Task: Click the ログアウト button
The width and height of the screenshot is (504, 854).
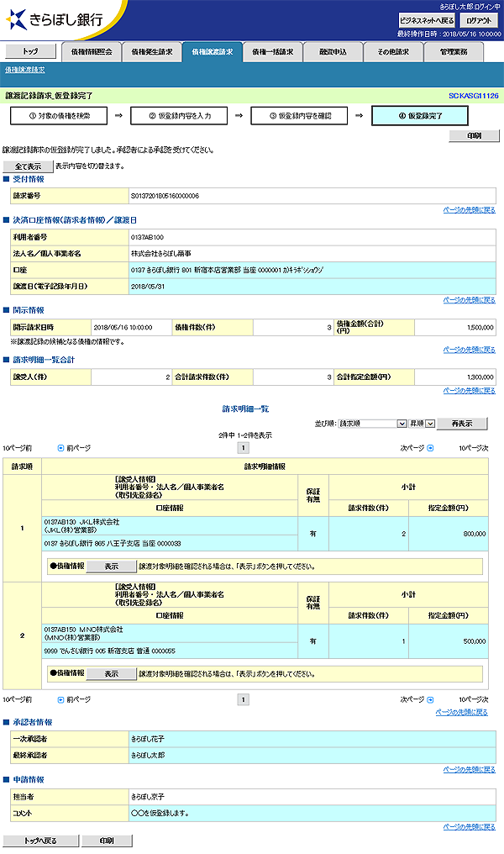Action: pos(479,21)
